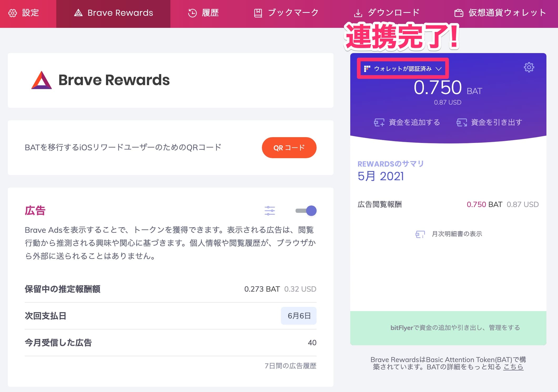Click the orange QR コード button
This screenshot has width=558, height=392.
pyautogui.click(x=289, y=148)
